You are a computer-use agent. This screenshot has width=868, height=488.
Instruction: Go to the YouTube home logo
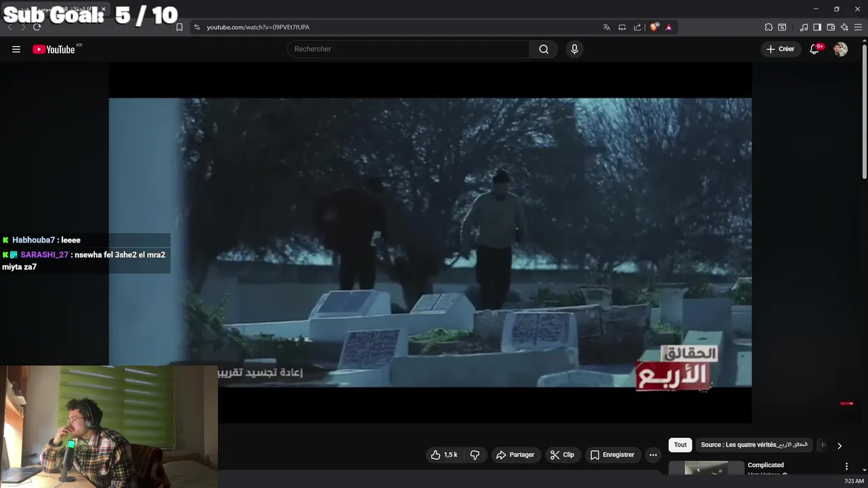pyautogui.click(x=54, y=49)
